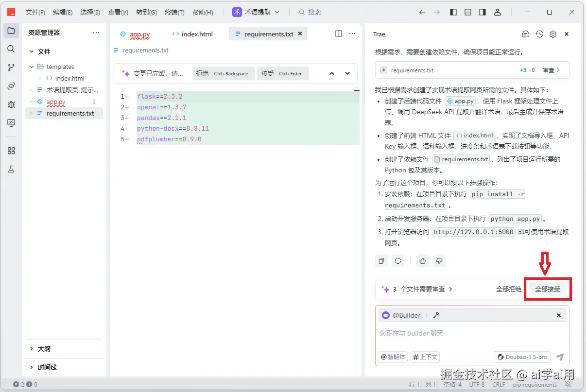The height and width of the screenshot is (392, 586).
Task: Open the 终端(T) menu
Action: coord(174,12)
